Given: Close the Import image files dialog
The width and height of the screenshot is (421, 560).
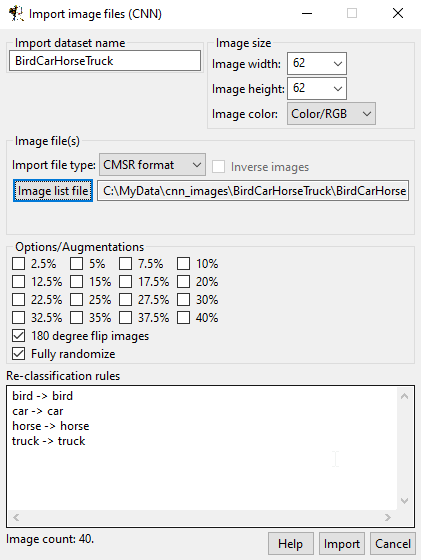Looking at the screenshot, I should (x=398, y=14).
